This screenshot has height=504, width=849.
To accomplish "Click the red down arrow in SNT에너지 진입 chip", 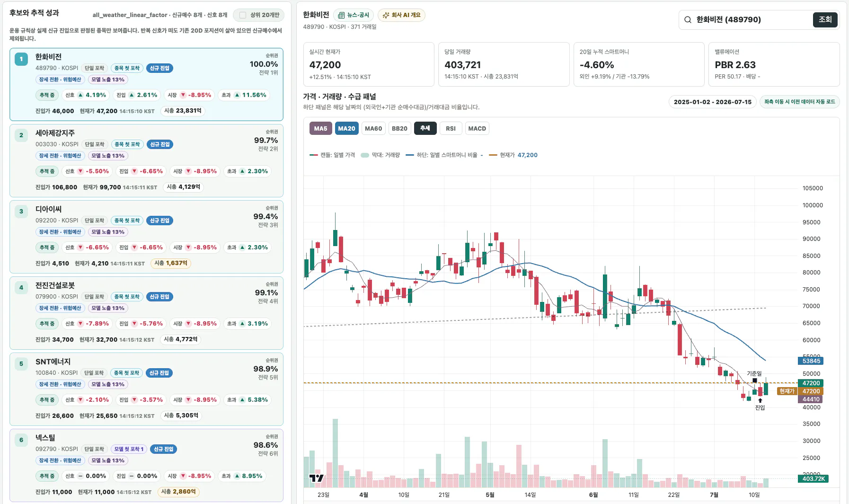I will pyautogui.click(x=134, y=400).
